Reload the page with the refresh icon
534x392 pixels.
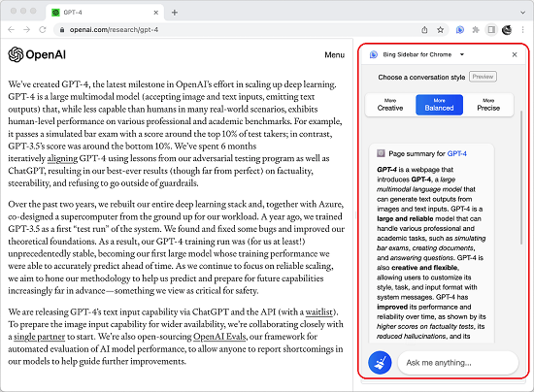(x=43, y=30)
